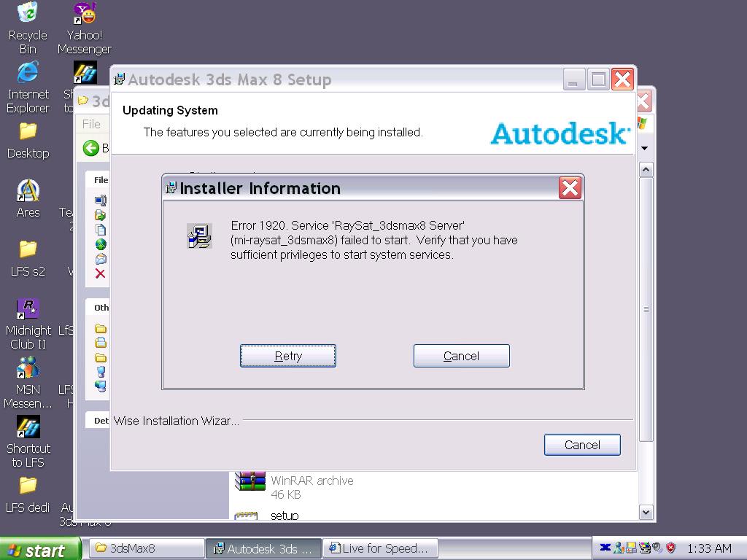This screenshot has height=560, width=747.
Task: Close the Autodesk 3ds Max 8 Setup window
Action: [x=622, y=79]
